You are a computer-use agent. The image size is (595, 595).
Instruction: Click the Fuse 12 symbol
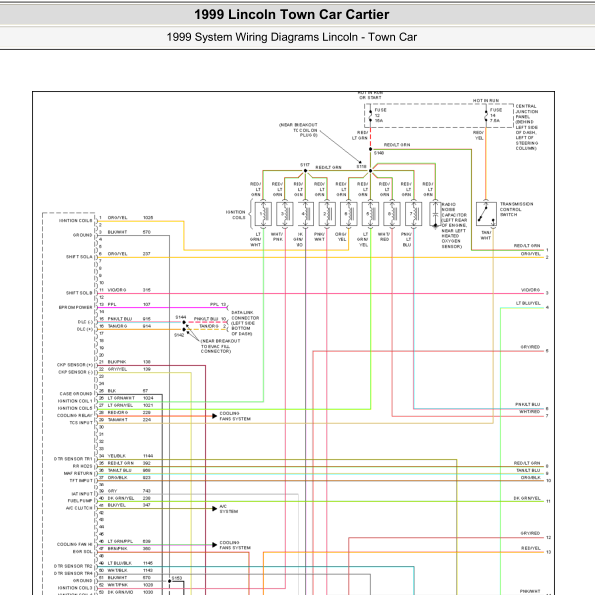370,115
